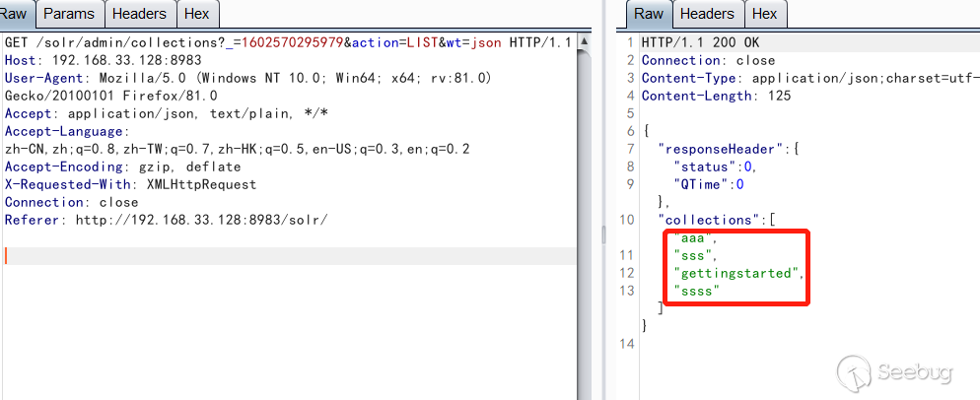The height and width of the screenshot is (400, 980).
Task: Open the response Headers tab
Action: coord(707,13)
